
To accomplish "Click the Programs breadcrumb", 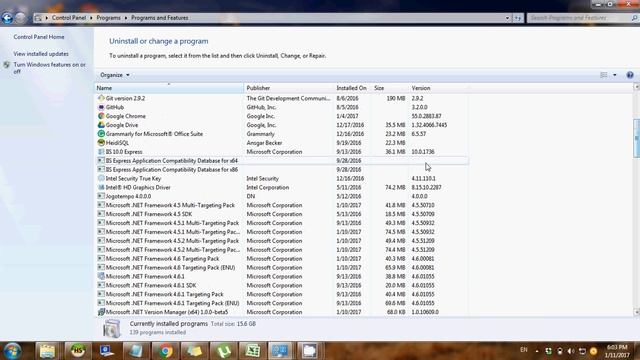I will click(x=108, y=18).
